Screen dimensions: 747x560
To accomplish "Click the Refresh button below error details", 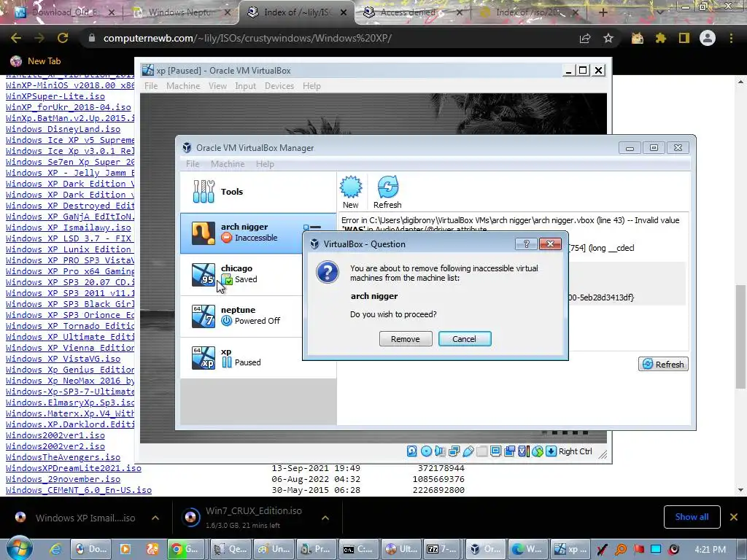I will [x=663, y=364].
